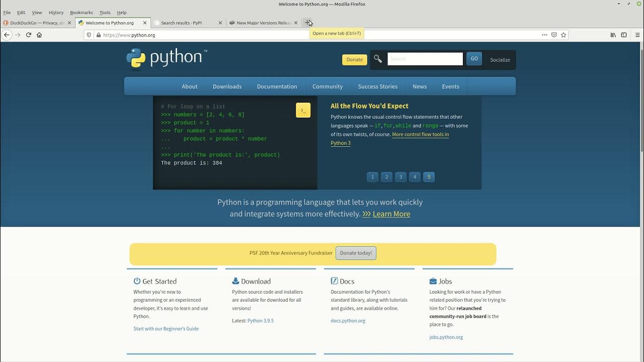The width and height of the screenshot is (644, 362).
Task: Open the Socialize menu
Action: coord(500,59)
